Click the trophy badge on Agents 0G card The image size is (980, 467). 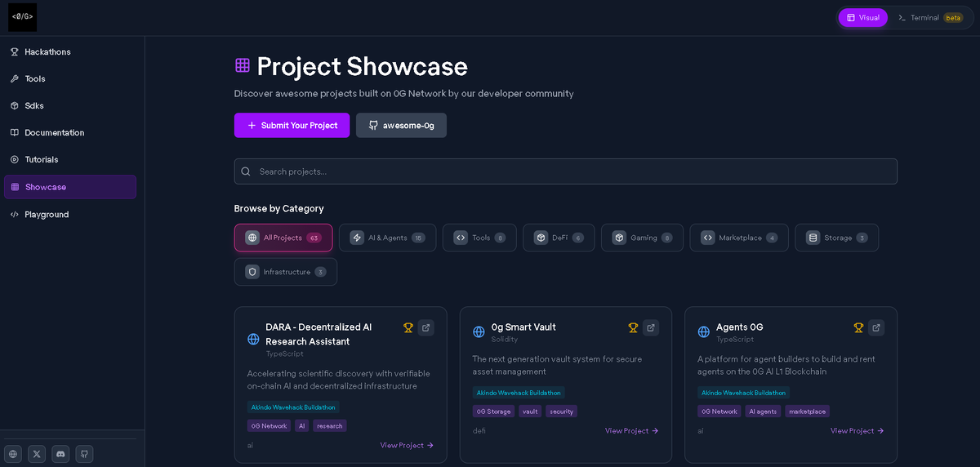pos(858,327)
